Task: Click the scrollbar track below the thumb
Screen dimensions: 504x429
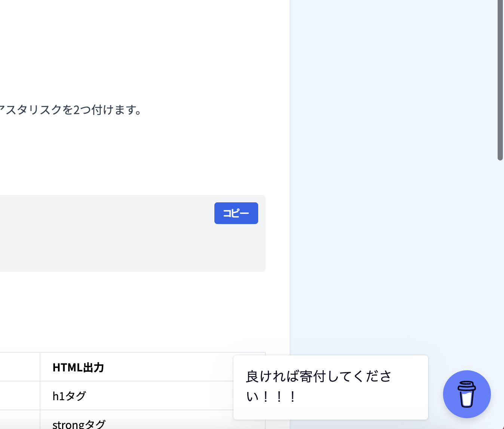Action: [x=500, y=262]
